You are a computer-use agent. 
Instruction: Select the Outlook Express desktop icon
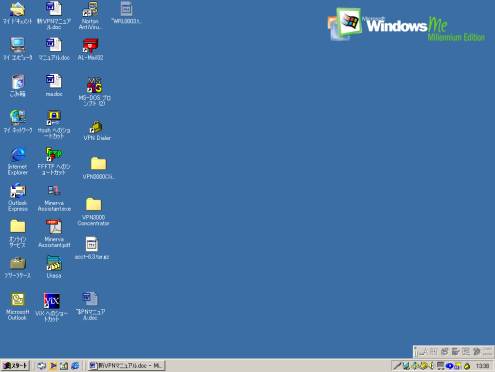(18, 197)
